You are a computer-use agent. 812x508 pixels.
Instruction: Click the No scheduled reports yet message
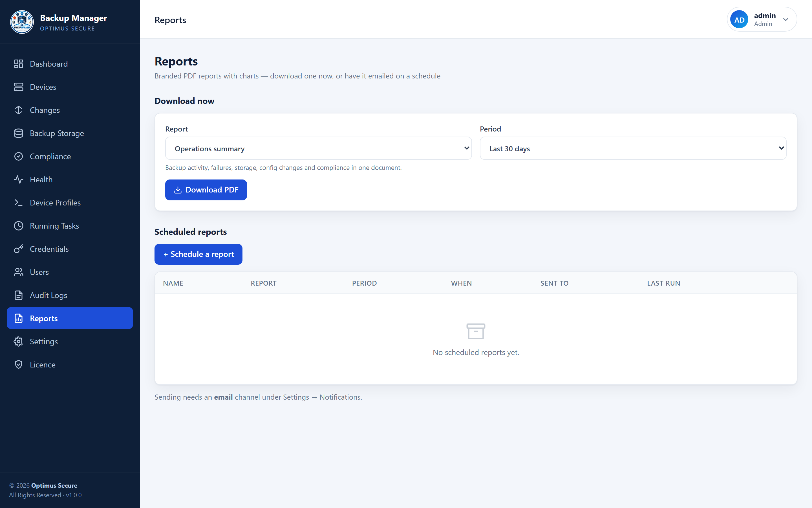point(476,352)
